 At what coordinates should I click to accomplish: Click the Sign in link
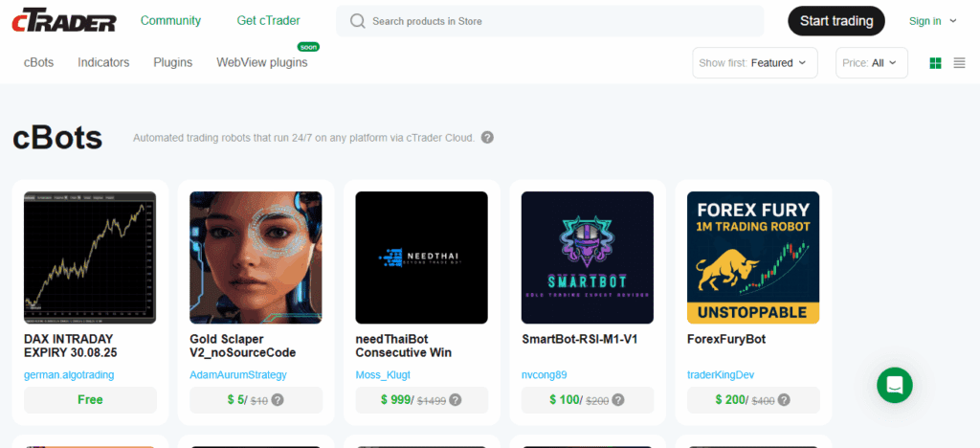coord(925,21)
